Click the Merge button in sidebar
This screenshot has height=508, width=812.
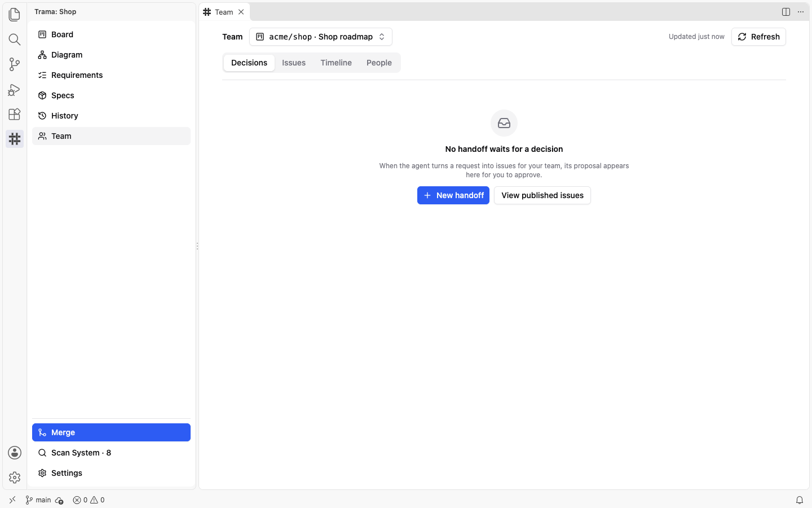coord(111,432)
